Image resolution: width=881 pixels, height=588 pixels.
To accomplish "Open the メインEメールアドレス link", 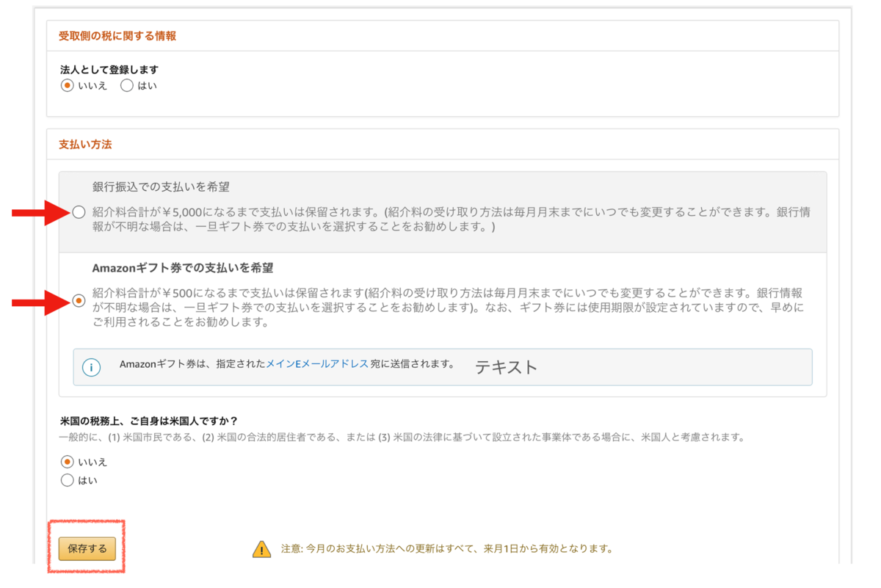I will [316, 363].
